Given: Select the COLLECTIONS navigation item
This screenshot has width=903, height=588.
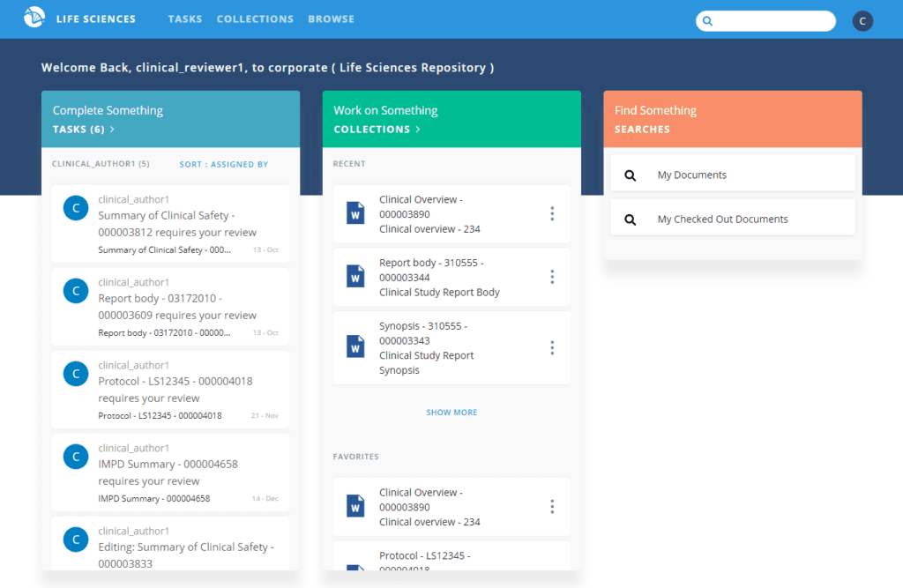Looking at the screenshot, I should (255, 19).
